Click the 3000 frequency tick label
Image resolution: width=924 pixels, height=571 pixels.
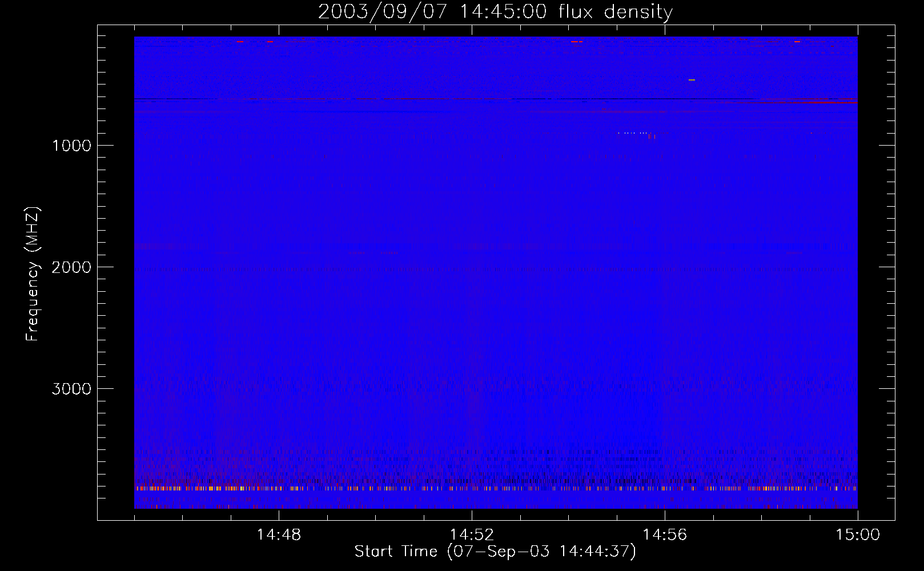(x=71, y=389)
